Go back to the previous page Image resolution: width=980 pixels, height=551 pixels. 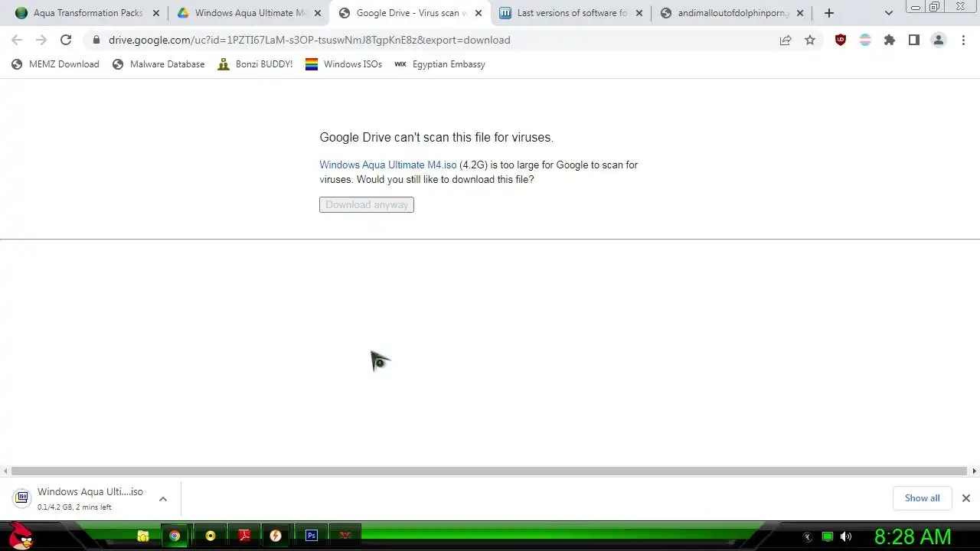17,40
